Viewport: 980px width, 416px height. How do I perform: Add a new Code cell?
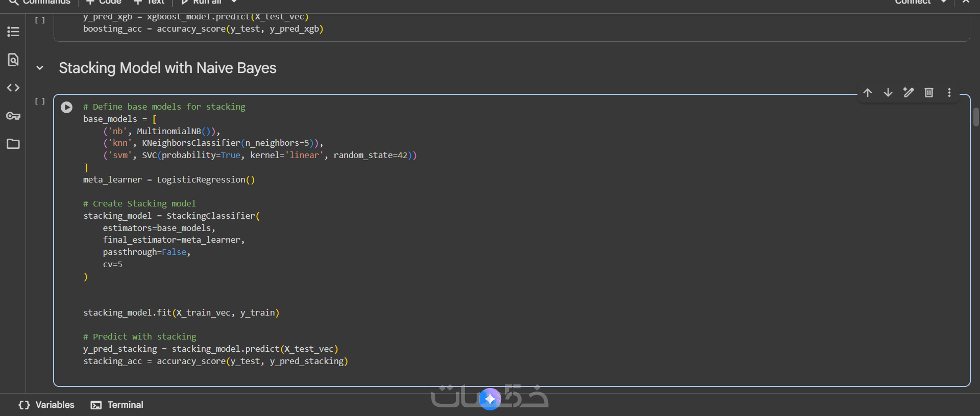pos(104,2)
